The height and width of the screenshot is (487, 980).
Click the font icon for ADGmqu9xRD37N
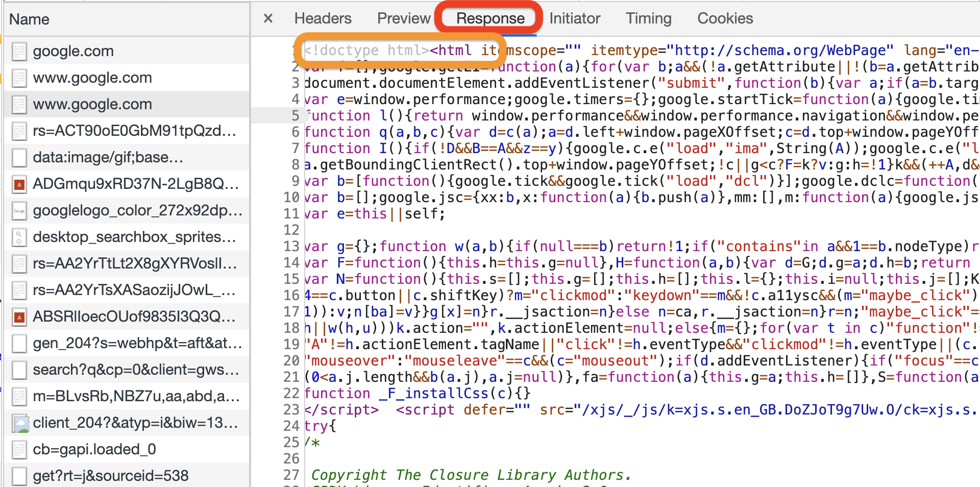tap(19, 184)
